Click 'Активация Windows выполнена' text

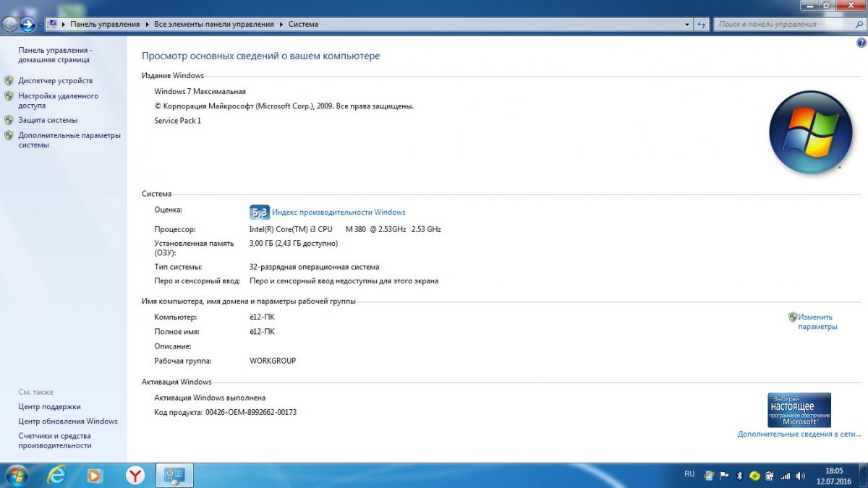point(210,398)
